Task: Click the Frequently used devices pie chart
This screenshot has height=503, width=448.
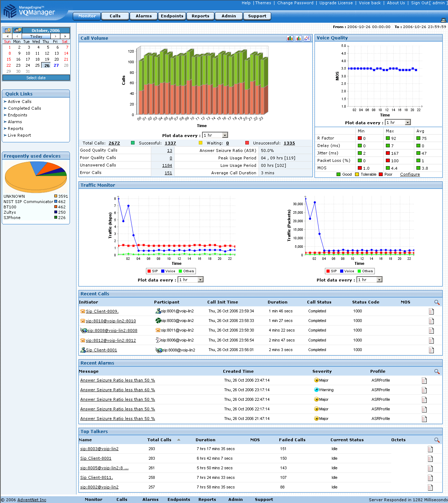Action: click(x=36, y=176)
